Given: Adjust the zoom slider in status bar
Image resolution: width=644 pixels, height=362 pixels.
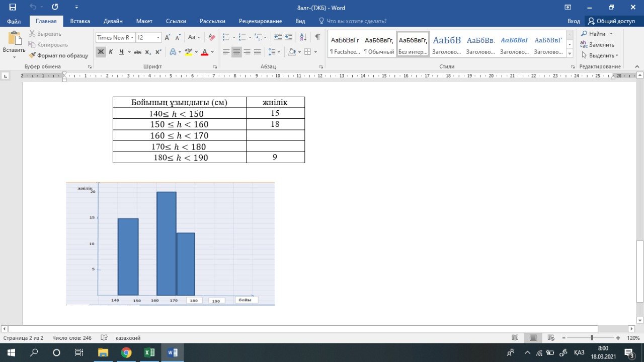Looking at the screenshot, I should [x=592, y=338].
